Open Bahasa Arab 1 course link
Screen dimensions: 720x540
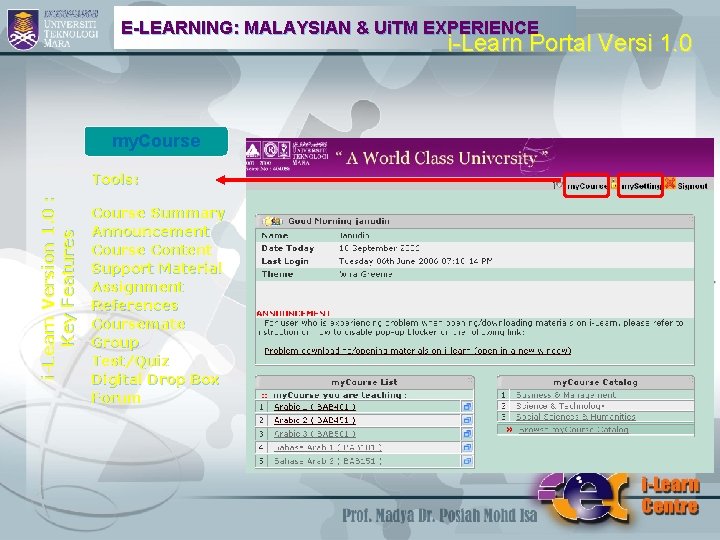(327, 447)
